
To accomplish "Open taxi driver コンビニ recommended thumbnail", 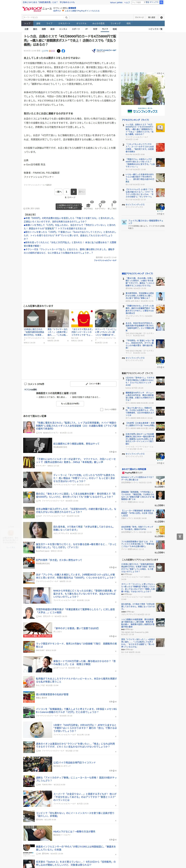I will tap(106, 318).
